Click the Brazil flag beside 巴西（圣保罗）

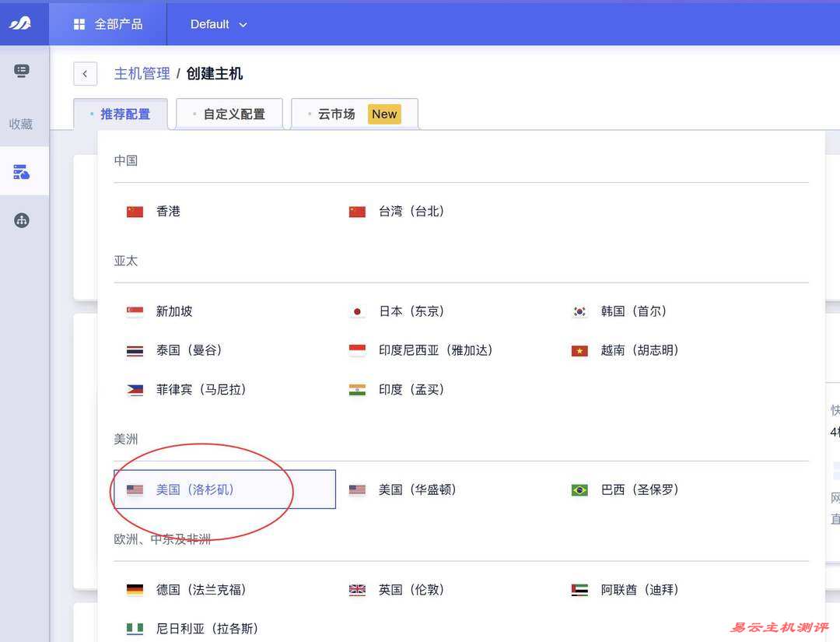pyautogui.click(x=579, y=489)
